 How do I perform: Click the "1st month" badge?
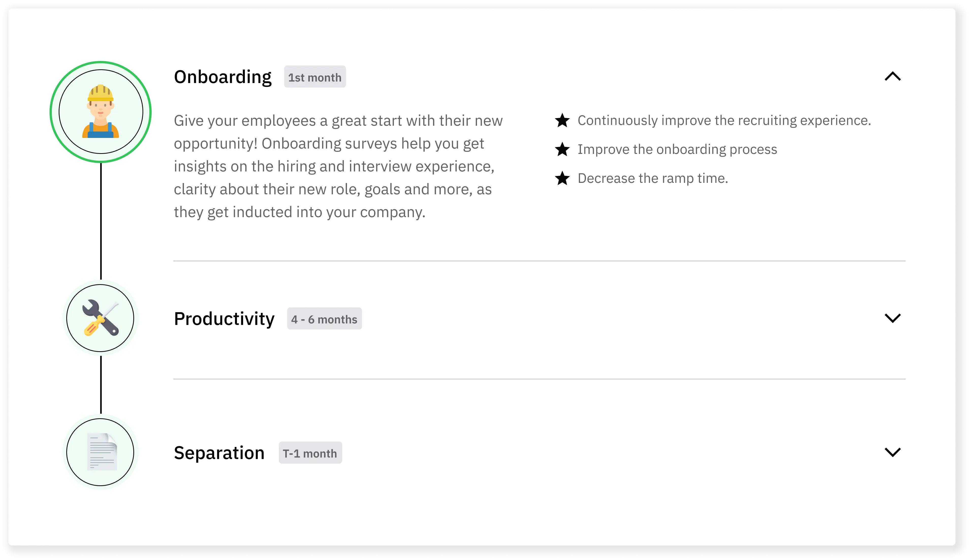pos(315,77)
